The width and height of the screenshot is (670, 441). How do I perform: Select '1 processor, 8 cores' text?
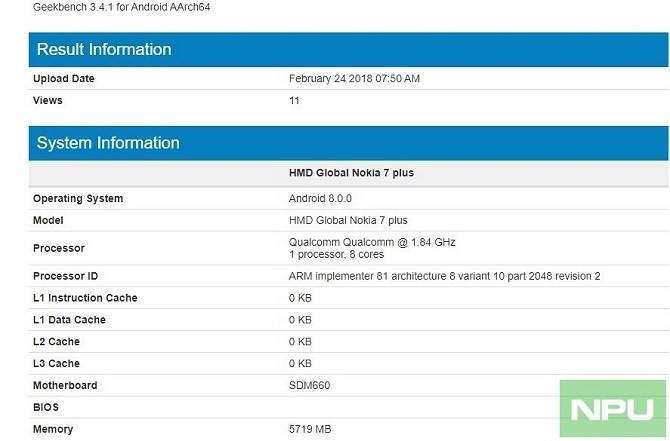tap(336, 255)
